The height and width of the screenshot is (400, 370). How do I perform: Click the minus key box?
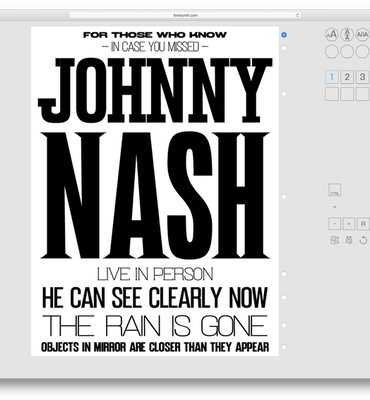pos(335,224)
